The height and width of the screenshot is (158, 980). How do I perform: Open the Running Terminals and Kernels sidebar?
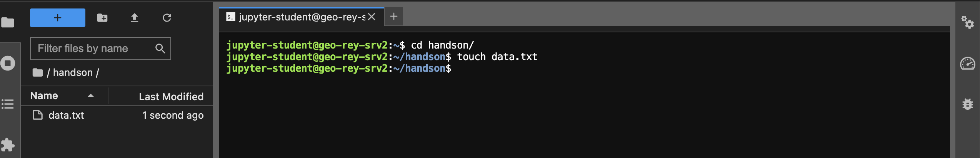(8, 63)
